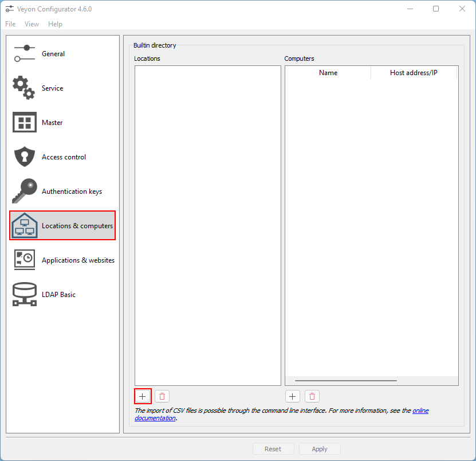
Task: Open Authentication keys page
Action: tap(72, 192)
